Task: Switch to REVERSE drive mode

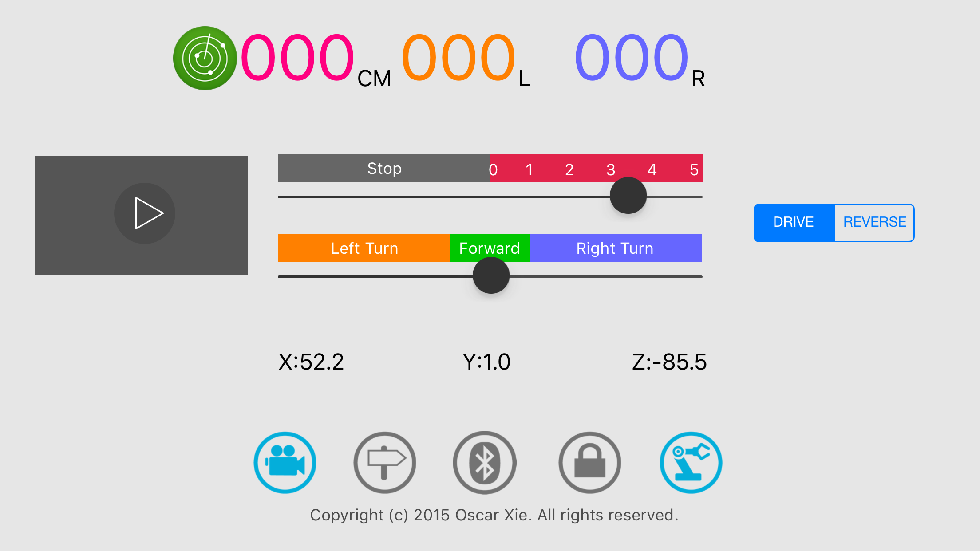Action: [x=873, y=222]
